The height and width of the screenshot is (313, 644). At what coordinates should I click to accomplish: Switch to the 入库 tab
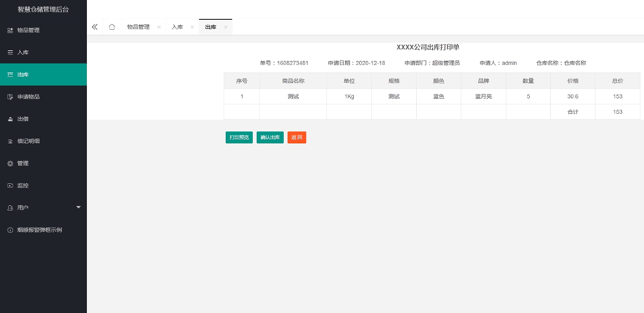tap(177, 27)
